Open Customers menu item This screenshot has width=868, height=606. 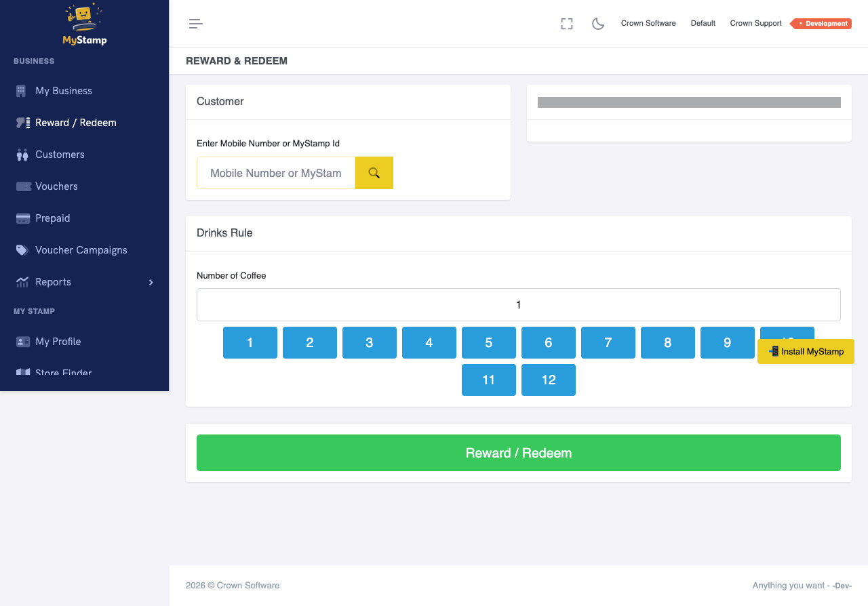tap(60, 155)
